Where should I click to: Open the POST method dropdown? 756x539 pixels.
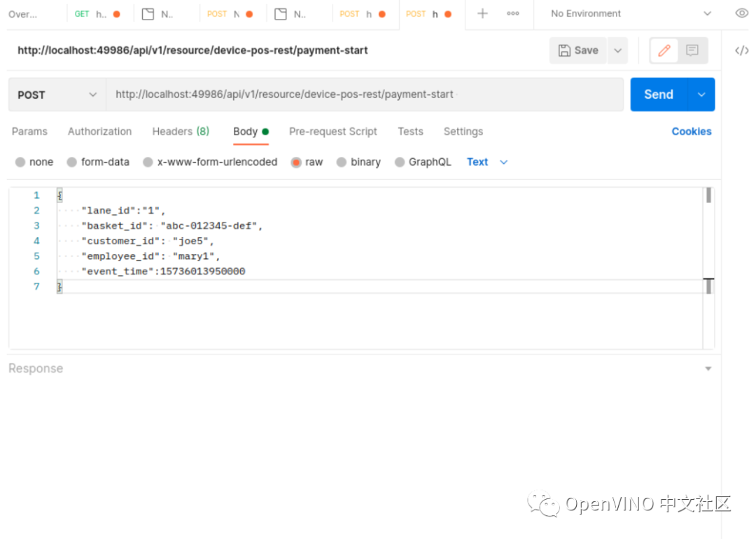tap(57, 94)
